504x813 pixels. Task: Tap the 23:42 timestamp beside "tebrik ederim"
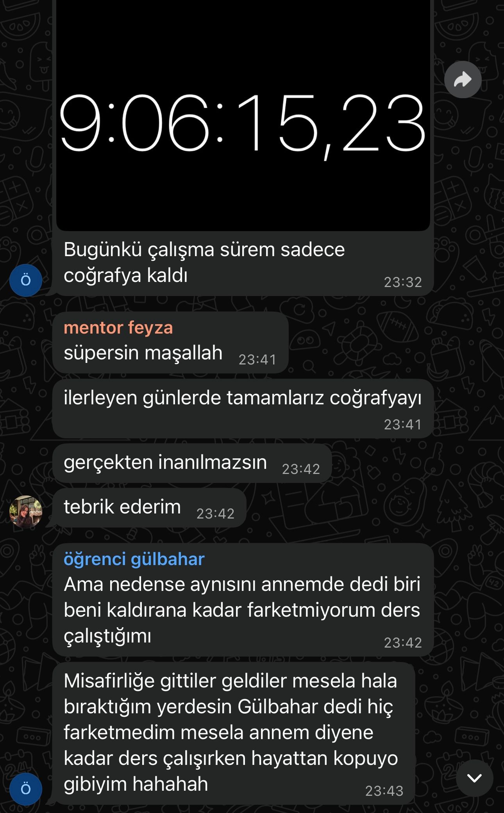215,513
